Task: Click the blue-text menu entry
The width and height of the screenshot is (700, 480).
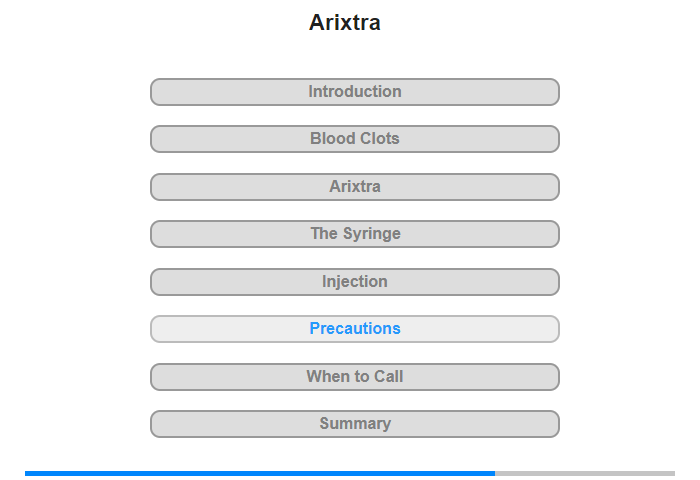Action: tap(354, 329)
